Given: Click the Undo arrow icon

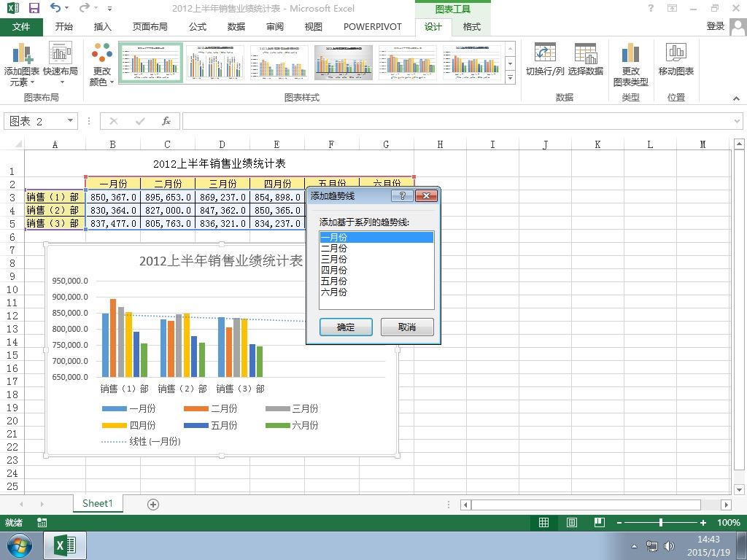Looking at the screenshot, I should click(55, 7).
